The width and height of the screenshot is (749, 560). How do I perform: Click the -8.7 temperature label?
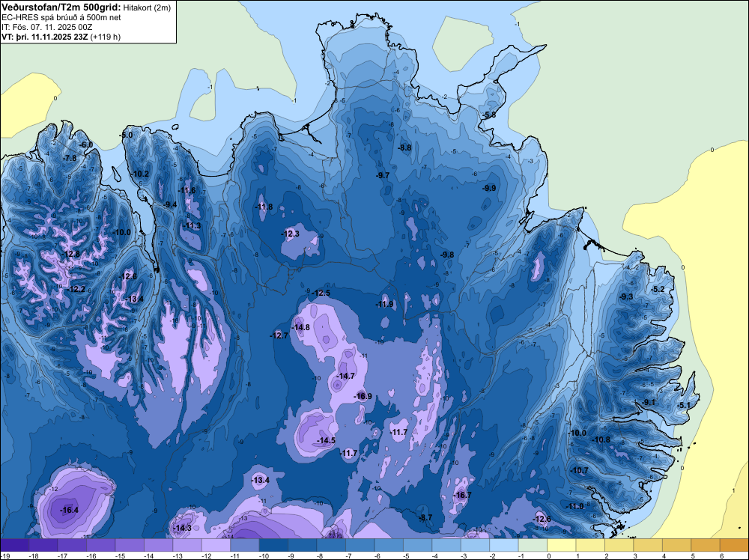[x=425, y=517]
